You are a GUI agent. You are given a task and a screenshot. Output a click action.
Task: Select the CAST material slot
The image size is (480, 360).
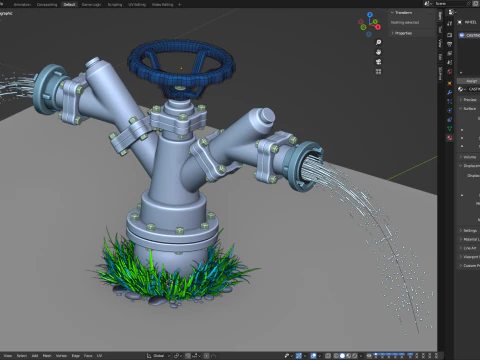coord(469,35)
